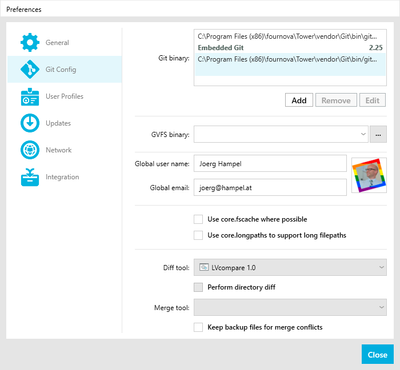The image size is (400, 370).
Task: Click the Global email field
Action: (270, 188)
